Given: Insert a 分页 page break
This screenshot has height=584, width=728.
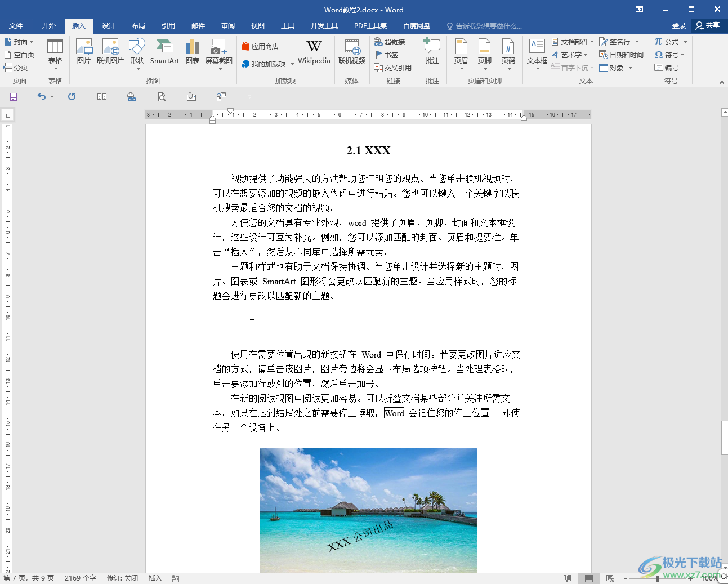Looking at the screenshot, I should pos(16,68).
